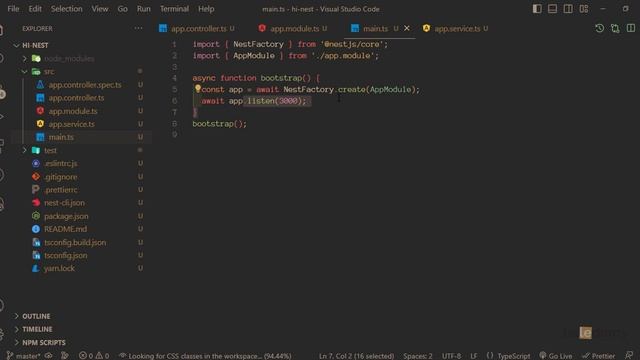The height and width of the screenshot is (360, 640).
Task: Close the main.ts editor tab
Action: point(407,28)
